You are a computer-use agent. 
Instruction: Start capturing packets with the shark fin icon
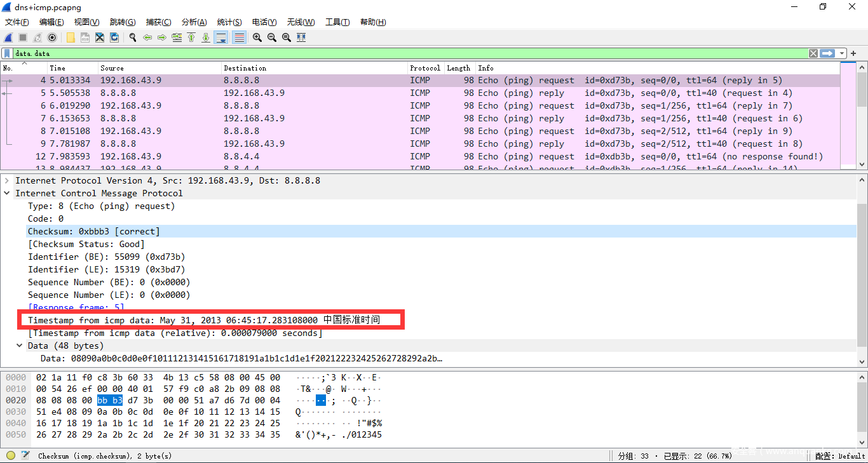coord(8,37)
